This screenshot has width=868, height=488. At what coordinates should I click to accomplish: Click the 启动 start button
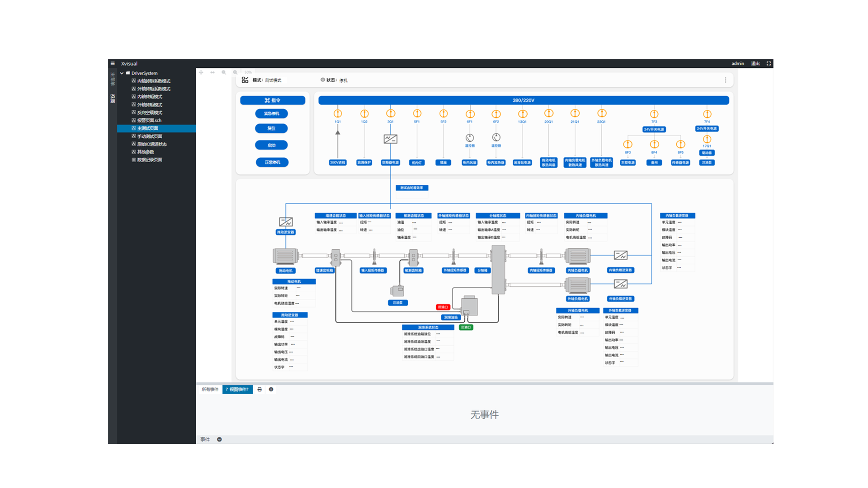tap(271, 145)
